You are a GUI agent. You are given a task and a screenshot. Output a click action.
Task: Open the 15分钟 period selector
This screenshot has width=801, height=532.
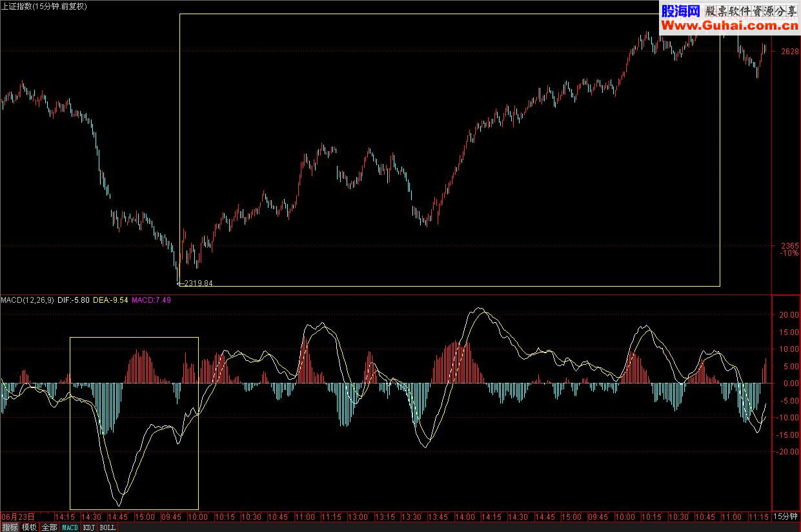click(786, 517)
